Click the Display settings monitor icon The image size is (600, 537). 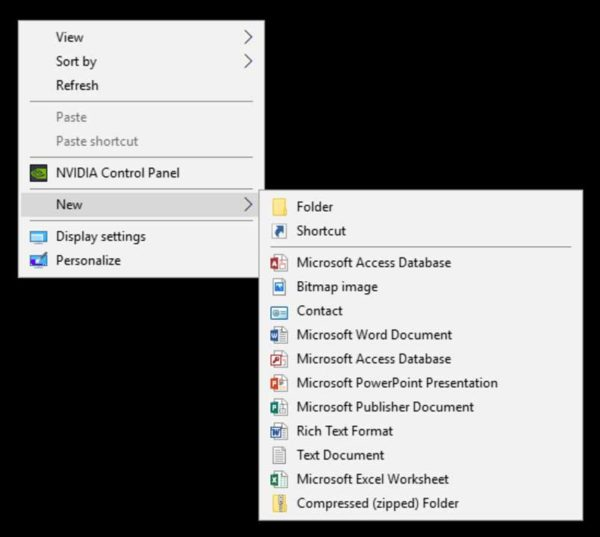(39, 237)
